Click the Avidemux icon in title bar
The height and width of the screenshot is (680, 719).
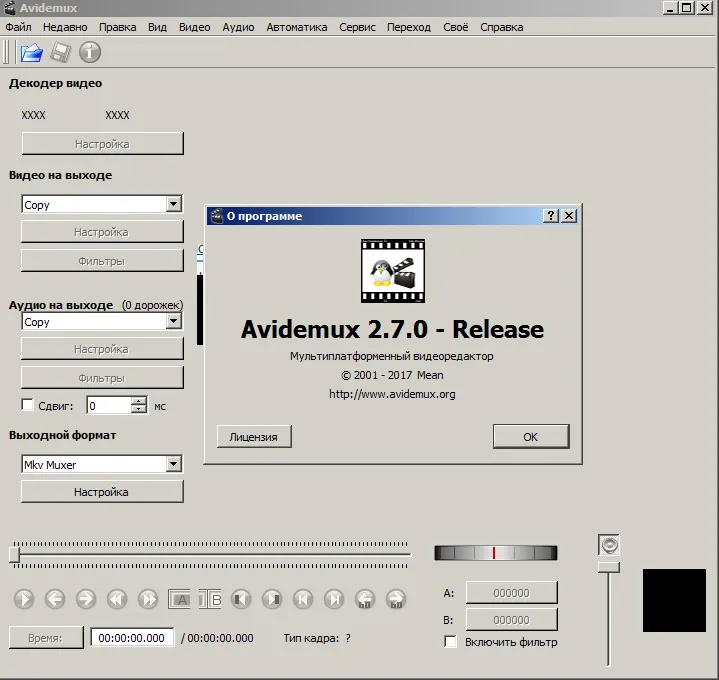[x=9, y=7]
